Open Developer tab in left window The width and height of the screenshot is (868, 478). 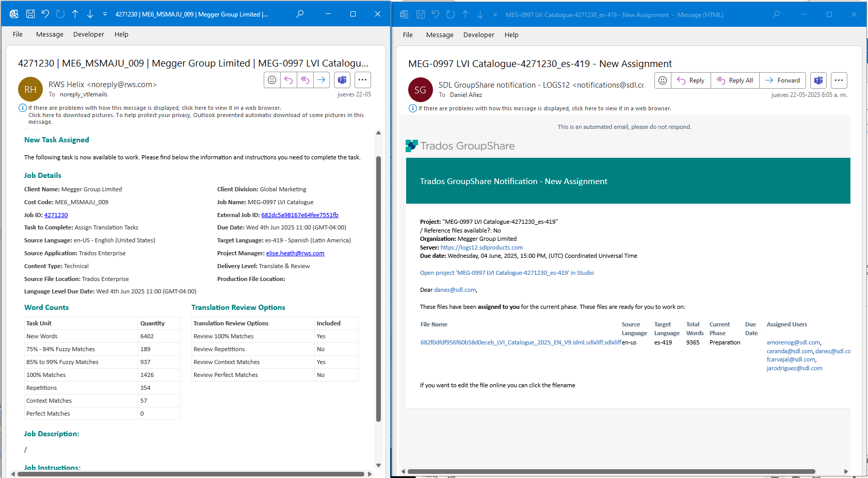[x=89, y=34]
